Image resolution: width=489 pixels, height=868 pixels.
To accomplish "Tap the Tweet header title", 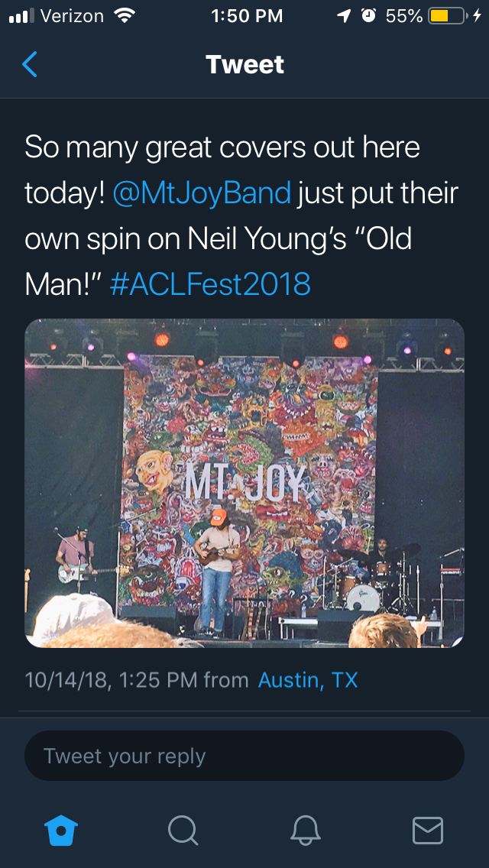I will (x=244, y=64).
